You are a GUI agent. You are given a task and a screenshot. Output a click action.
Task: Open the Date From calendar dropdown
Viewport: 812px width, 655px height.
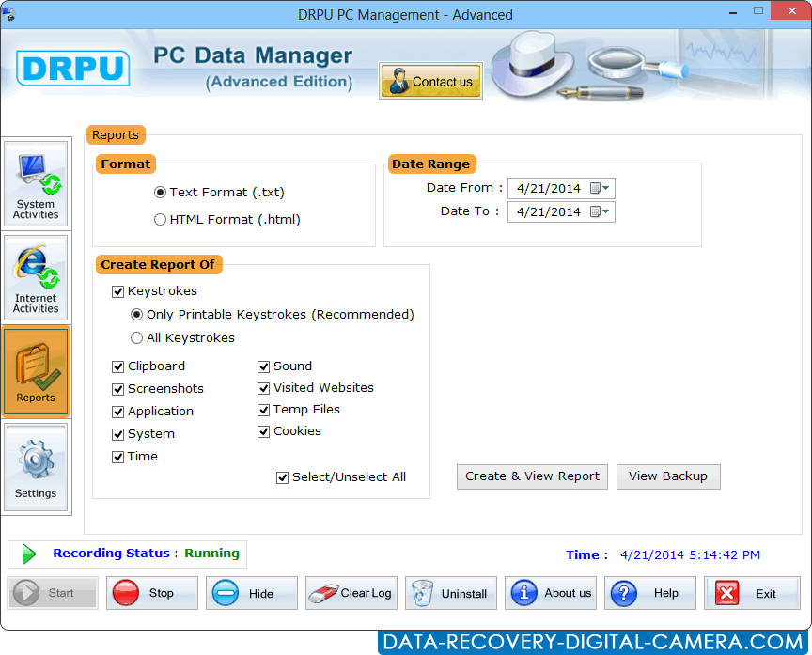click(x=600, y=189)
